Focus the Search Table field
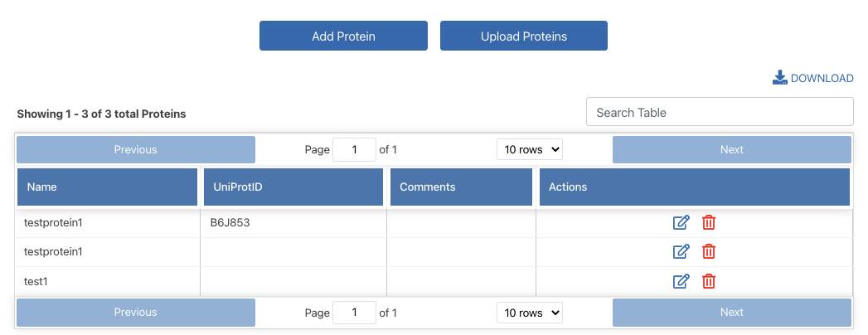This screenshot has height=335, width=868. pyautogui.click(x=720, y=113)
